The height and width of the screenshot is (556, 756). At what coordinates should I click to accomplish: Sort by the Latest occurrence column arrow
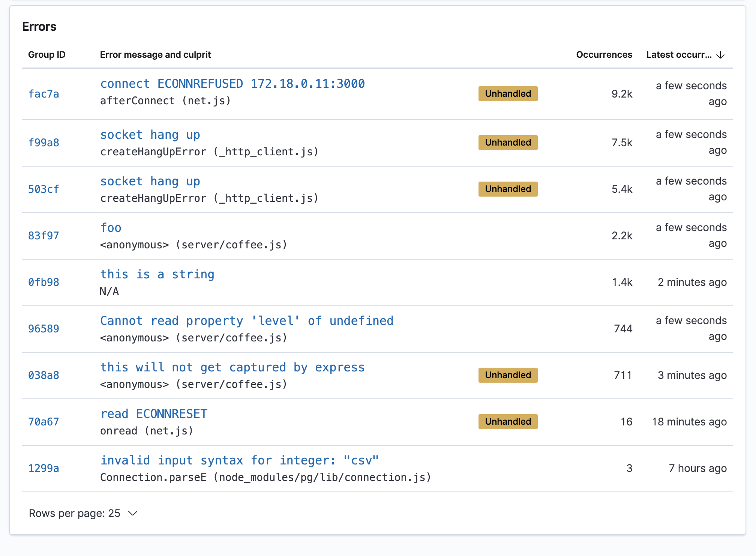(720, 55)
